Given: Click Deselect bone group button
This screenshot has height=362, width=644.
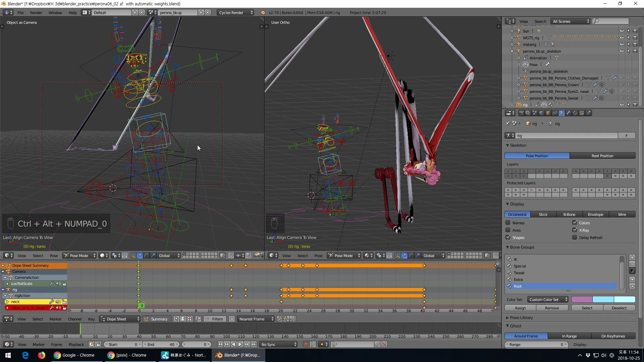Looking at the screenshot, I should 619,308.
